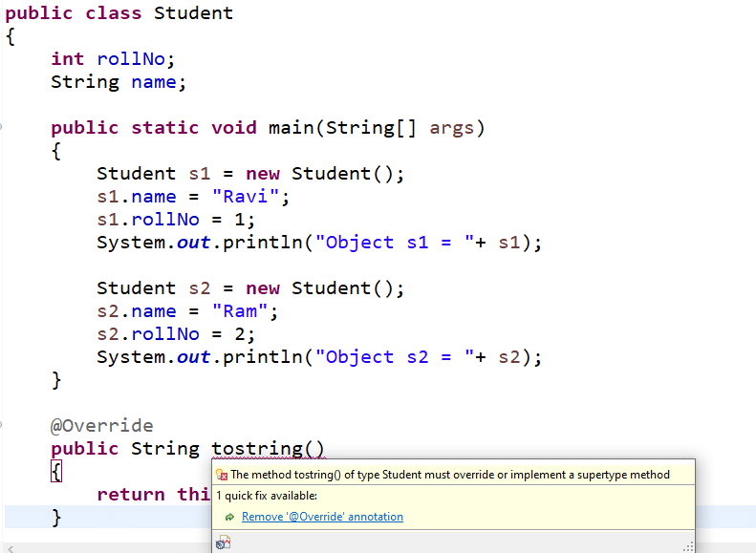756x553 pixels.
Task: Click the void keyword in the main declaration
Action: tap(234, 128)
